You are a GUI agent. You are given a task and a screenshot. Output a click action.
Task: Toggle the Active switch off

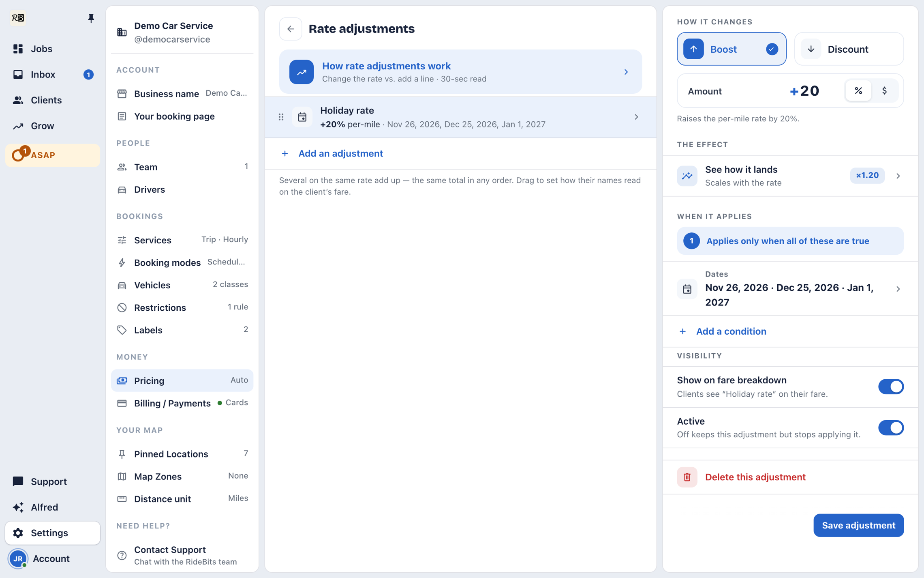tap(891, 428)
